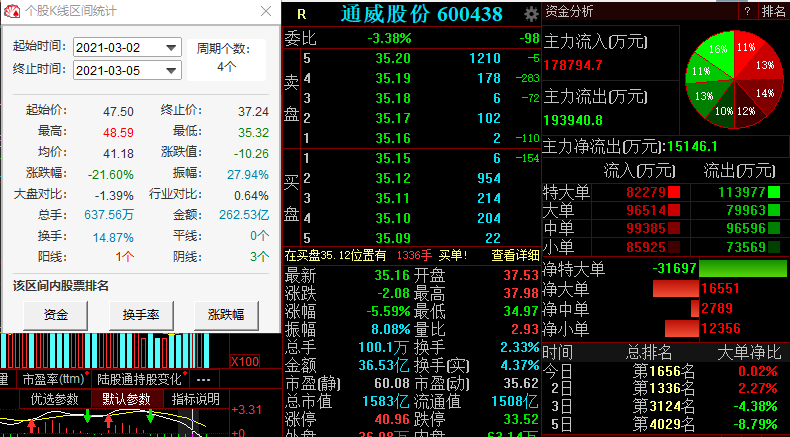
Task: Click the 卖5 price 35.20
Action: [393, 58]
